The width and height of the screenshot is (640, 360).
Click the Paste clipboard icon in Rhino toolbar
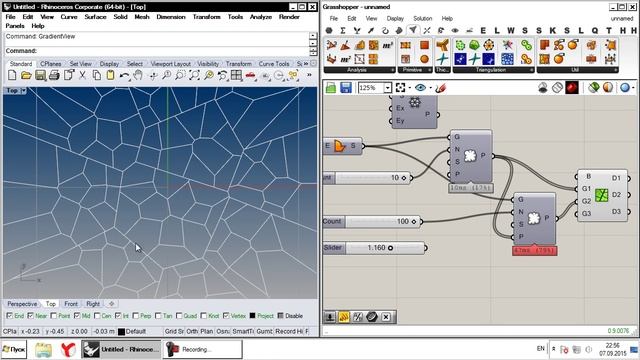click(x=110, y=75)
